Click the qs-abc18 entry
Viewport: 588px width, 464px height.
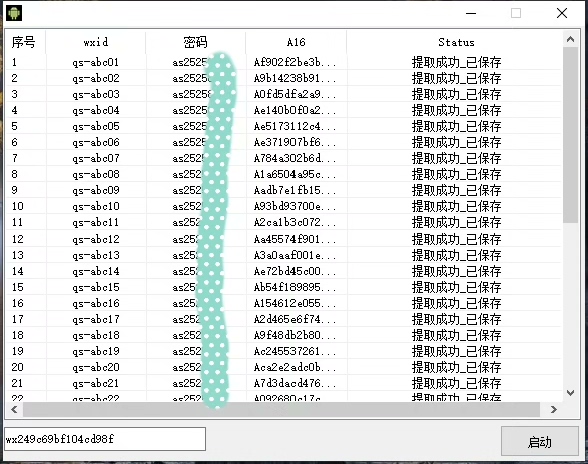click(x=96, y=335)
